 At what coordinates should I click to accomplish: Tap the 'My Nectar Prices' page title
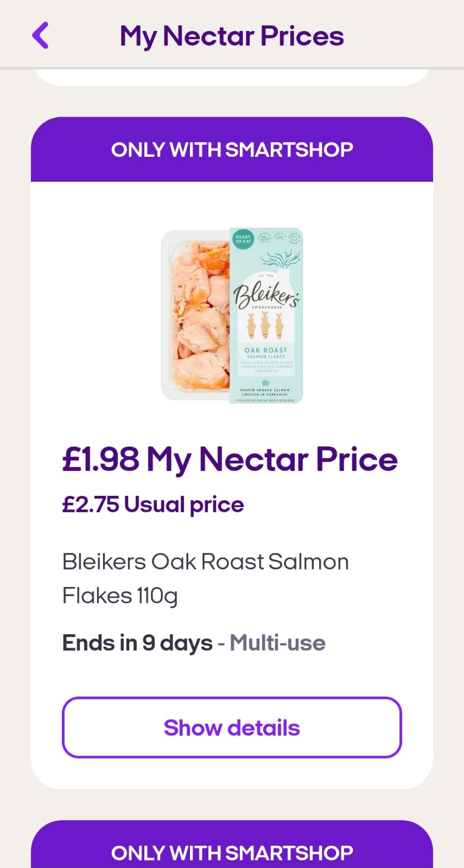point(232,35)
